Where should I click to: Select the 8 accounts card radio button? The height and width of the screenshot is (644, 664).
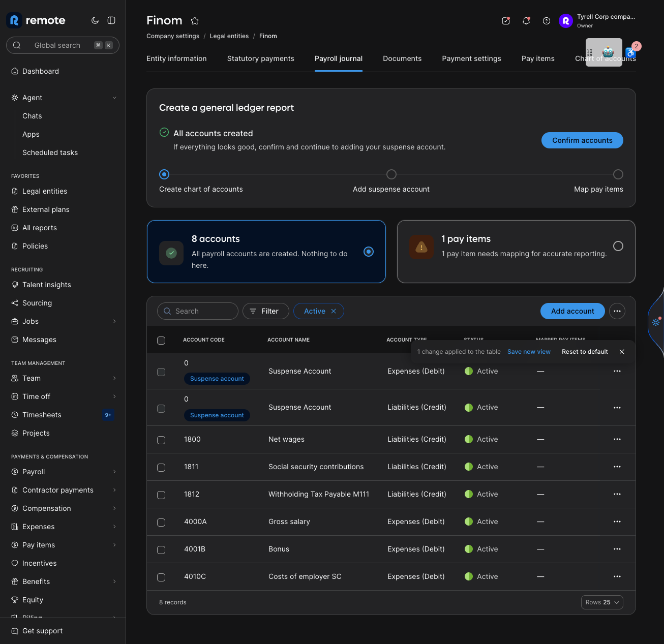pyautogui.click(x=369, y=252)
